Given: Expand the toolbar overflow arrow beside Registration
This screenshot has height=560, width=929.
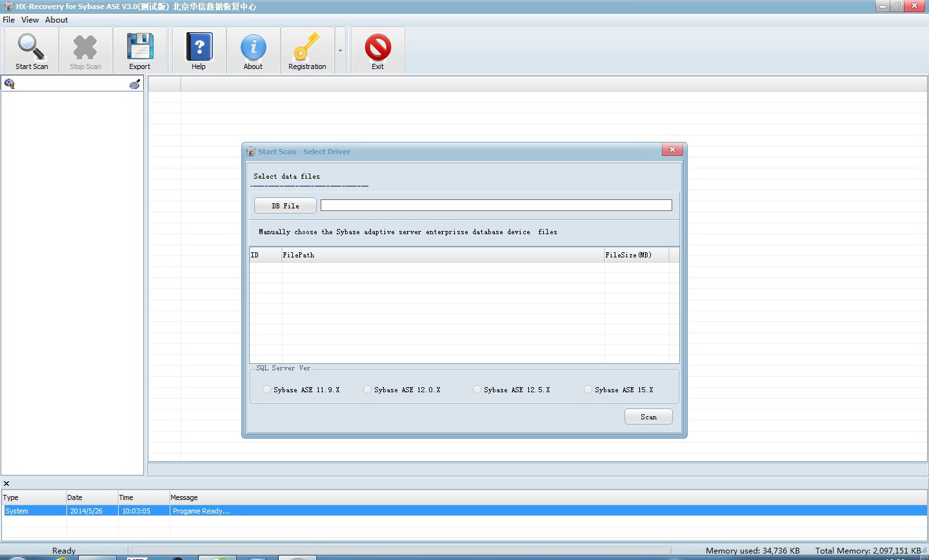Looking at the screenshot, I should (340, 50).
